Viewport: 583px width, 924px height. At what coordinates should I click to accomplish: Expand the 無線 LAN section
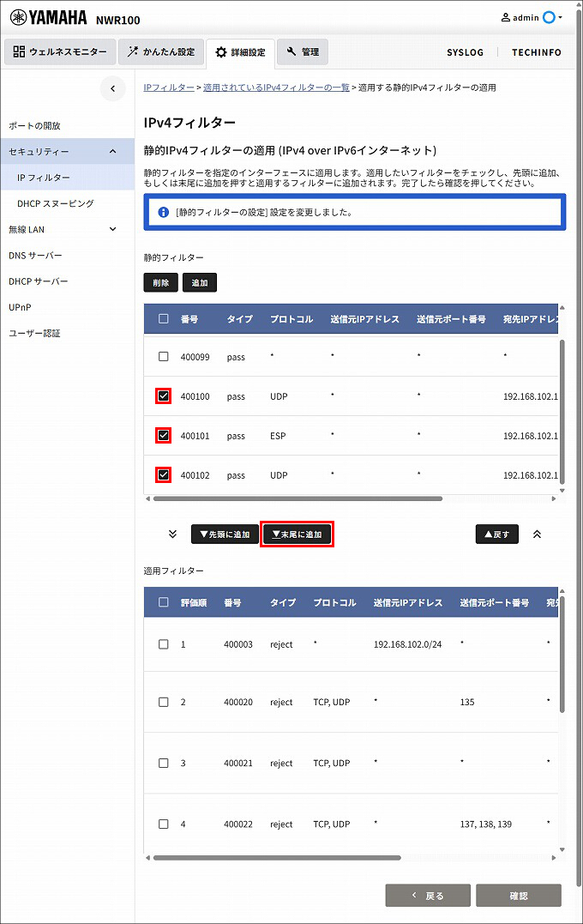point(113,229)
